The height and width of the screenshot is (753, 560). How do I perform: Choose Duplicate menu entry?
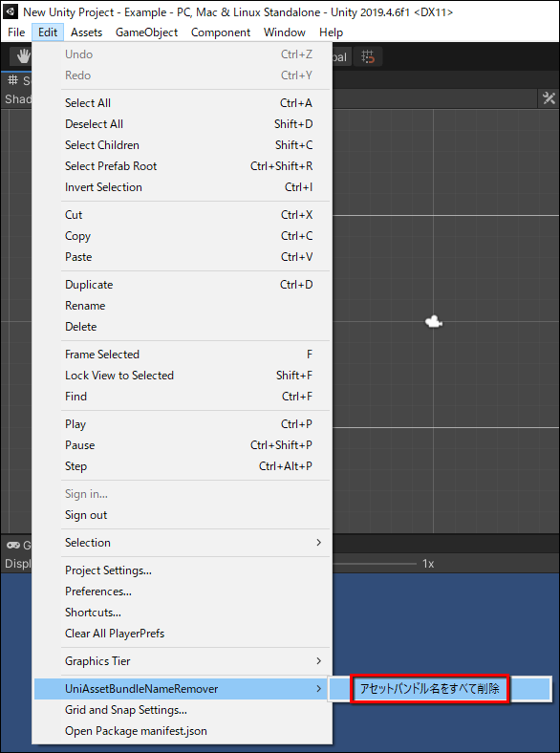(x=182, y=285)
